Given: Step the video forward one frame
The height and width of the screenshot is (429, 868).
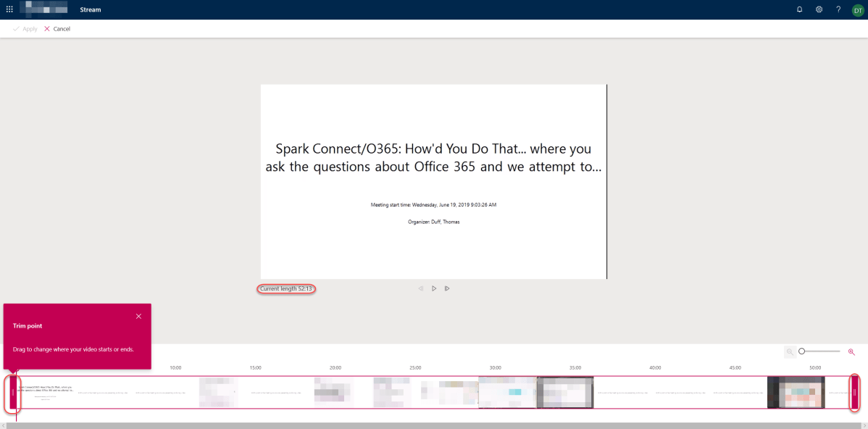Looking at the screenshot, I should point(447,288).
